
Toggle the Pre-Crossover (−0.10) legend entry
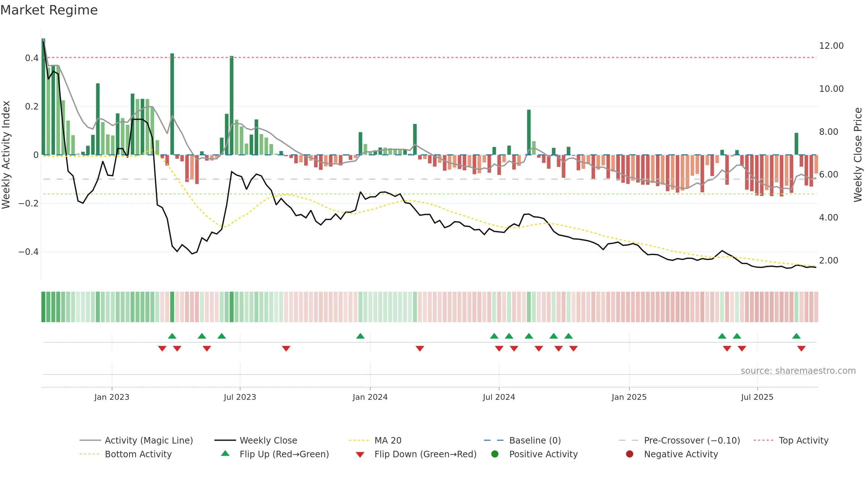pyautogui.click(x=679, y=440)
